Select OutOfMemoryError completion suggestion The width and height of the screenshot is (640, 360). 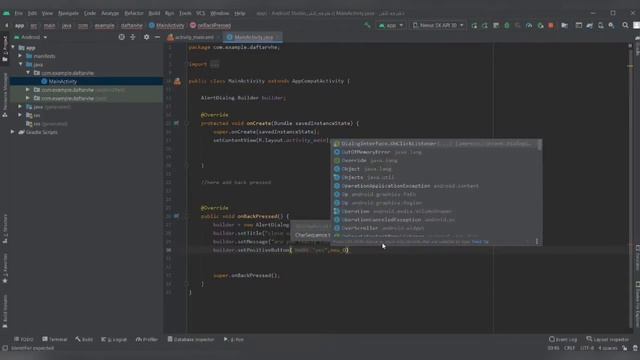[436, 152]
